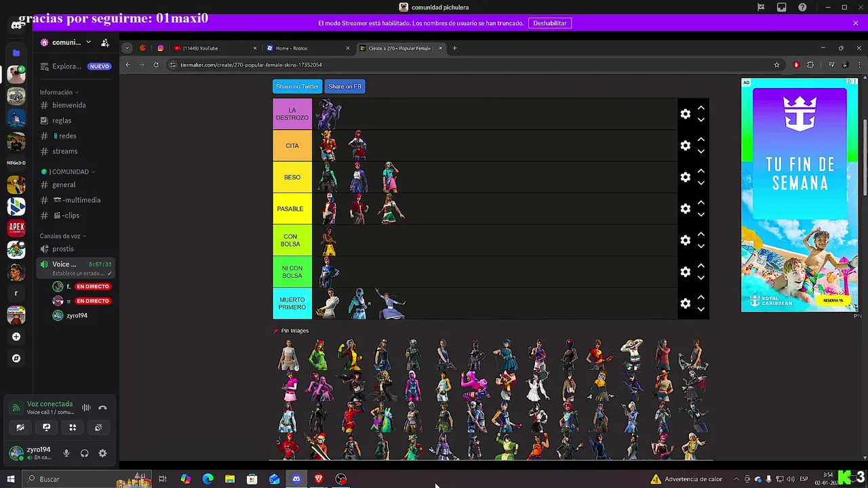
Task: Collapse Información category
Action: pos(58,92)
